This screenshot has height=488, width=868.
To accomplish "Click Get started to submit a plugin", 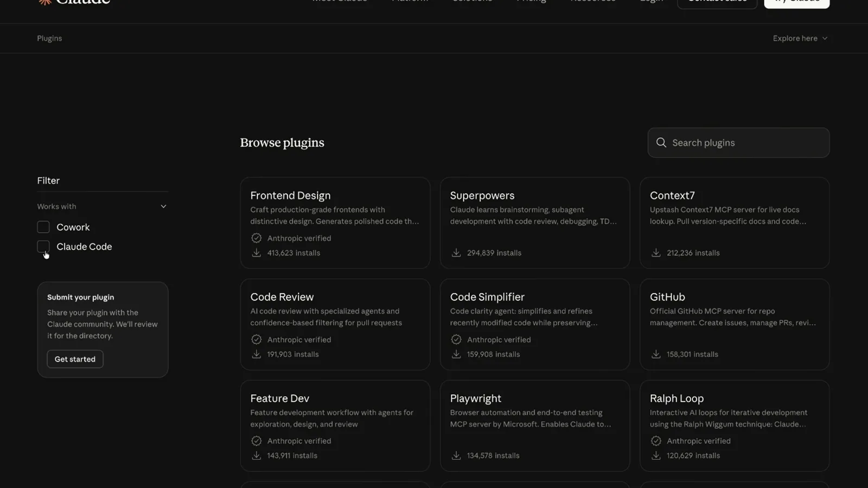I will pyautogui.click(x=75, y=359).
